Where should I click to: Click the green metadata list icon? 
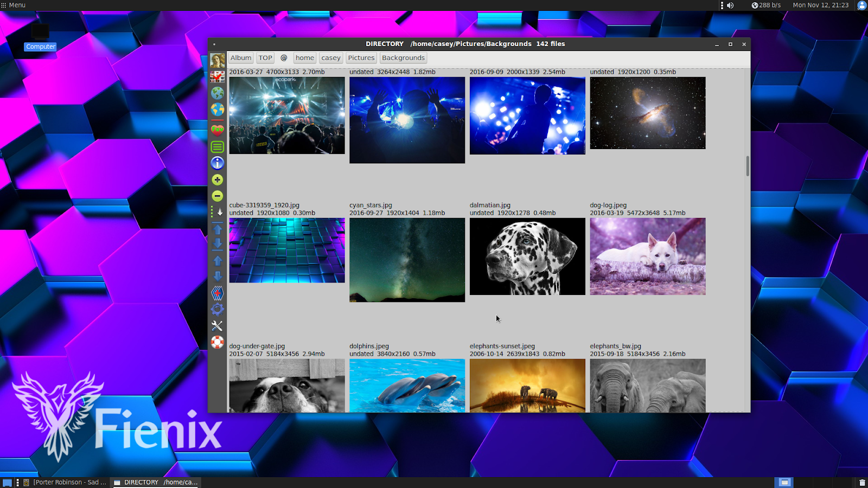217,146
